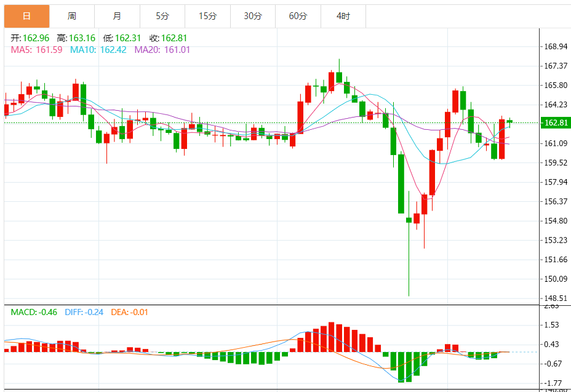
Task: Click the 高:163.16 high value
Action: click(x=76, y=38)
